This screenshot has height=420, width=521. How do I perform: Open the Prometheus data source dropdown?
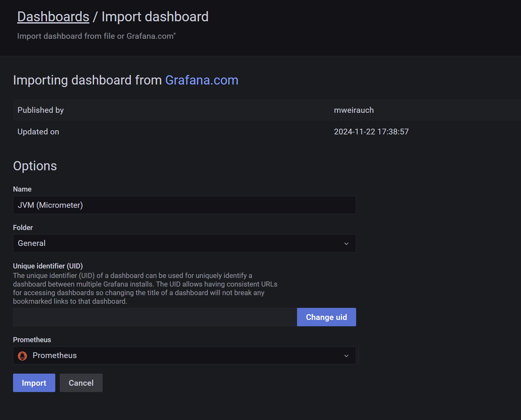pos(184,355)
